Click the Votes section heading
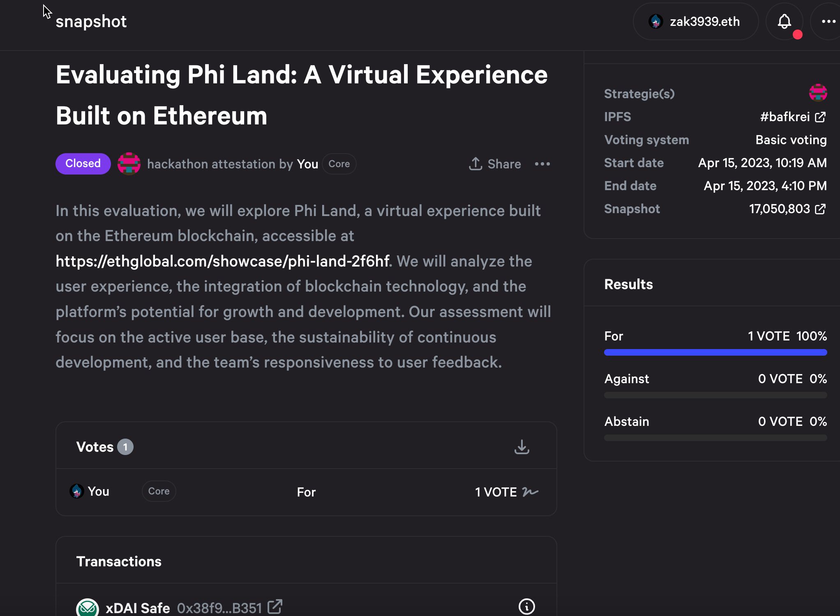 (x=95, y=447)
